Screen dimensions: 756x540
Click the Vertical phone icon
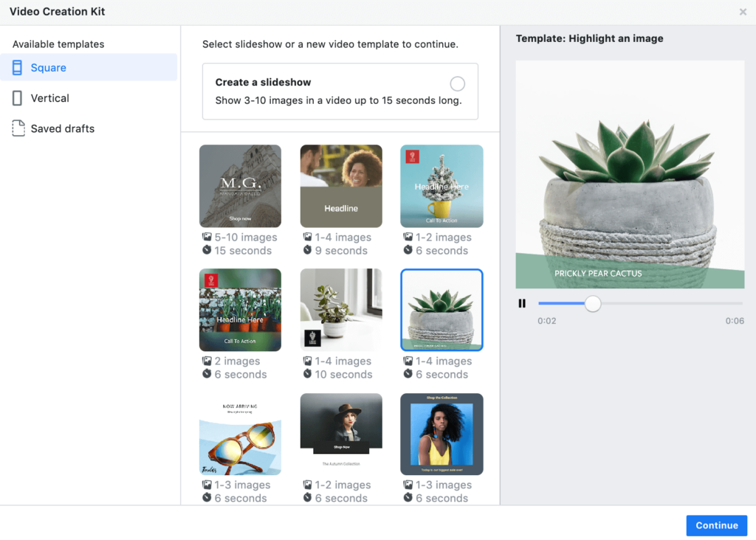click(18, 98)
